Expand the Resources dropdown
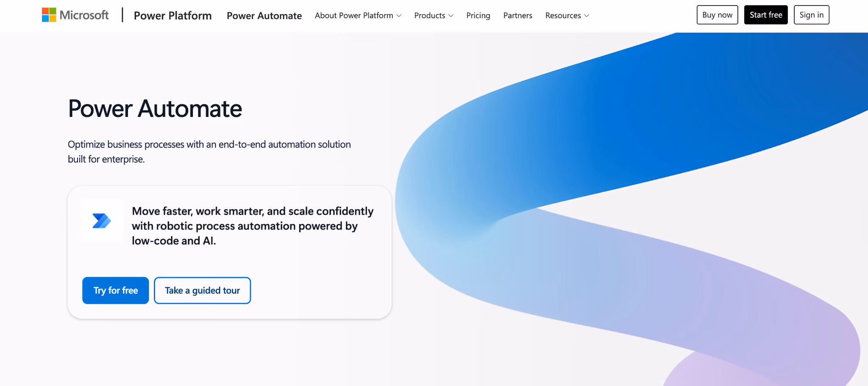This screenshot has width=868, height=386. pyautogui.click(x=567, y=16)
